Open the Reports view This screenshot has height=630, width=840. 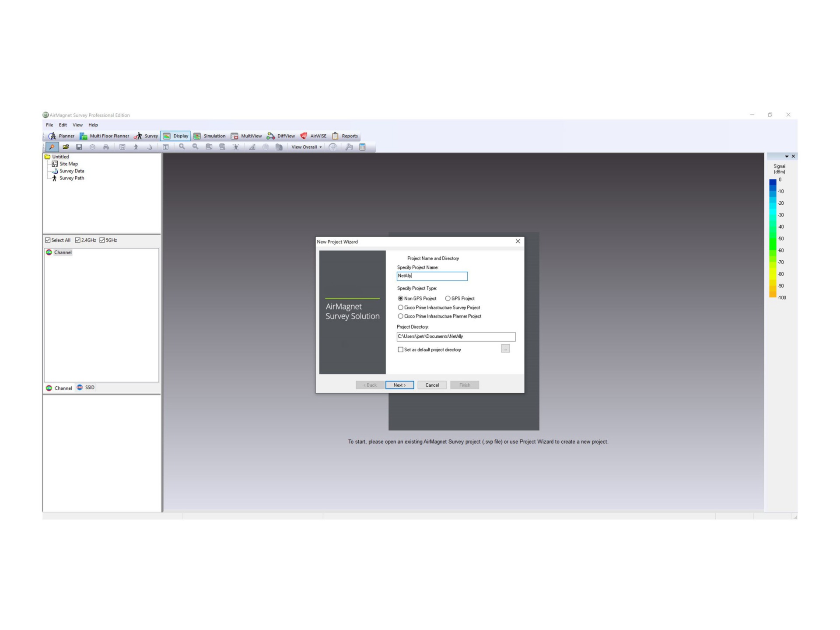[x=345, y=136]
